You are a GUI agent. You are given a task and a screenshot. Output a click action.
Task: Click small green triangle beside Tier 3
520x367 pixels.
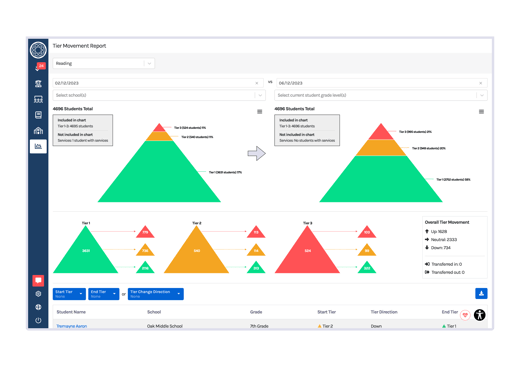tap(367, 268)
